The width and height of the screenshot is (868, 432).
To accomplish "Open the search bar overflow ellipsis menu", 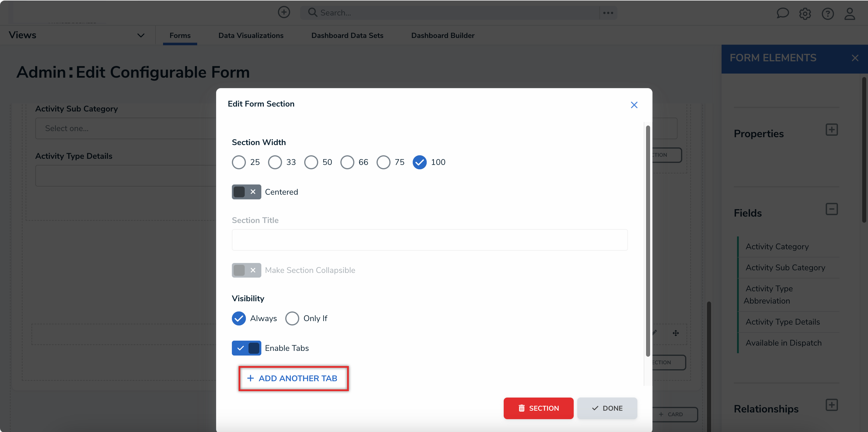I will point(608,13).
